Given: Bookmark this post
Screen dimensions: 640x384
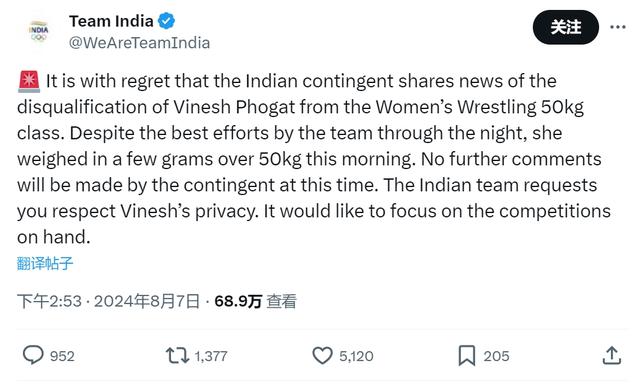Looking at the screenshot, I should [x=467, y=355].
